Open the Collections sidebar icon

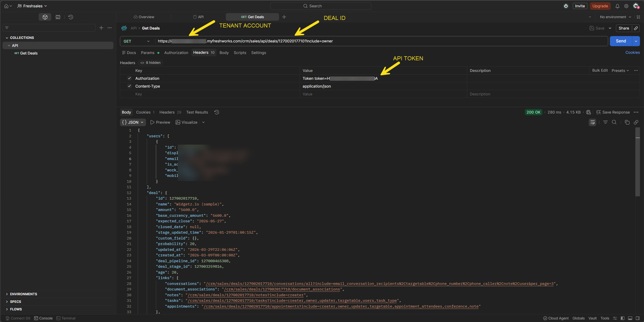coord(45,17)
